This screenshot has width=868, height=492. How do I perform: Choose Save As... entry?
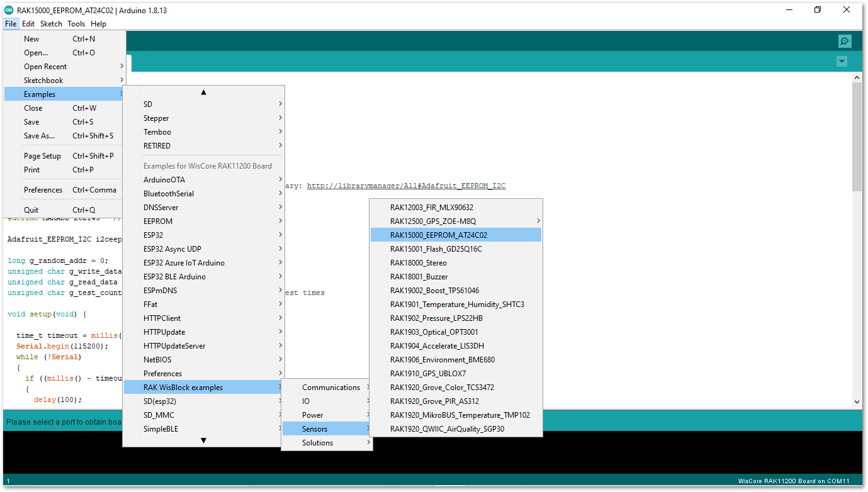64,136
